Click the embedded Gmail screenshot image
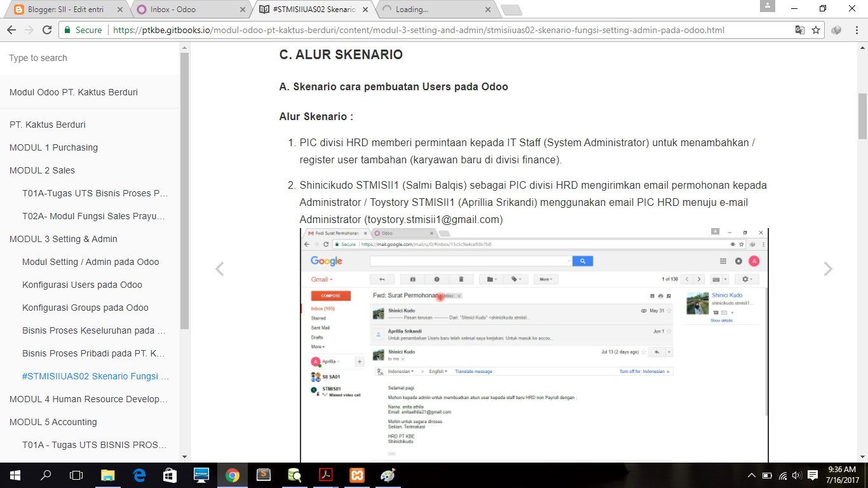868x488 pixels. click(534, 345)
